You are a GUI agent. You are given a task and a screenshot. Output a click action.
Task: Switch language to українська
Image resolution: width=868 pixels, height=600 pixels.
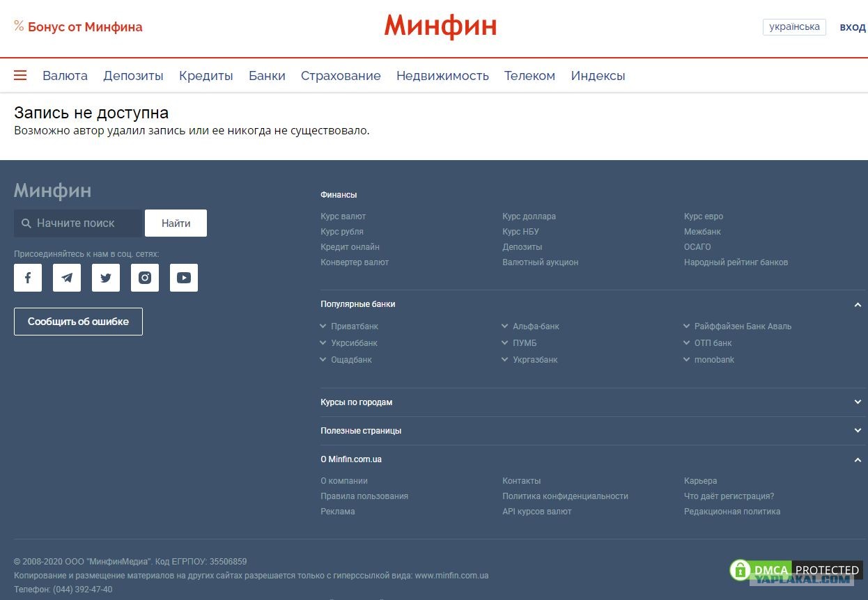point(794,27)
